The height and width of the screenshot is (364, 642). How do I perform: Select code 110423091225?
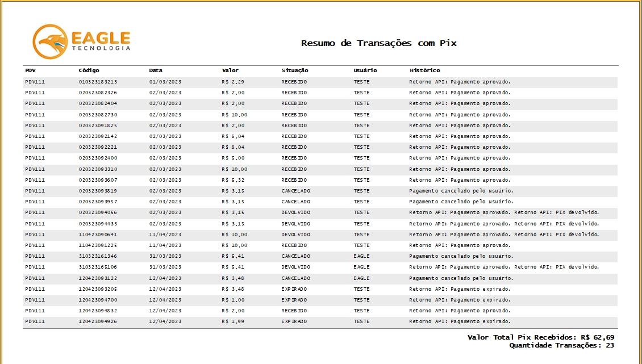coord(98,246)
